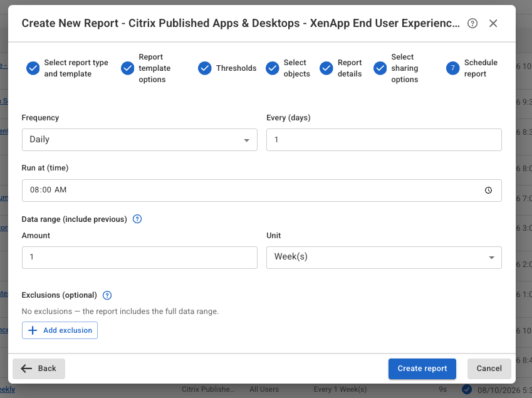
Task: Go to Select report type and template step
Action: (67, 68)
